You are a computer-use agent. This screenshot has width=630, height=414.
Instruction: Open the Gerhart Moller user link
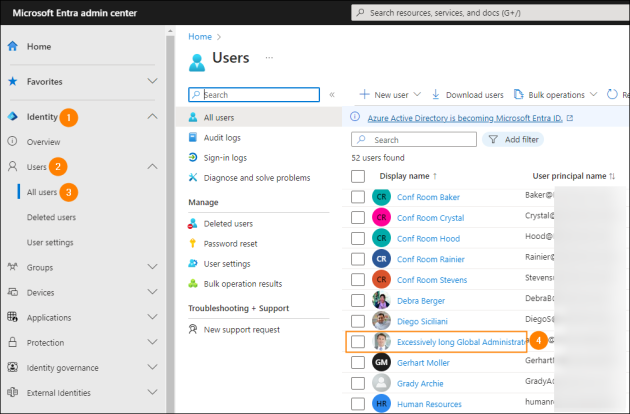point(423,363)
